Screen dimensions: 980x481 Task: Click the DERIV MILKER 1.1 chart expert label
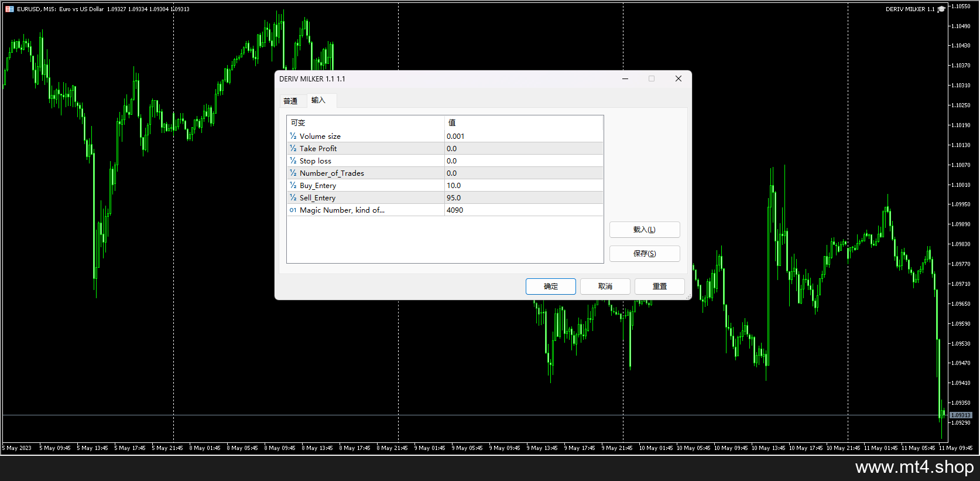[910, 9]
